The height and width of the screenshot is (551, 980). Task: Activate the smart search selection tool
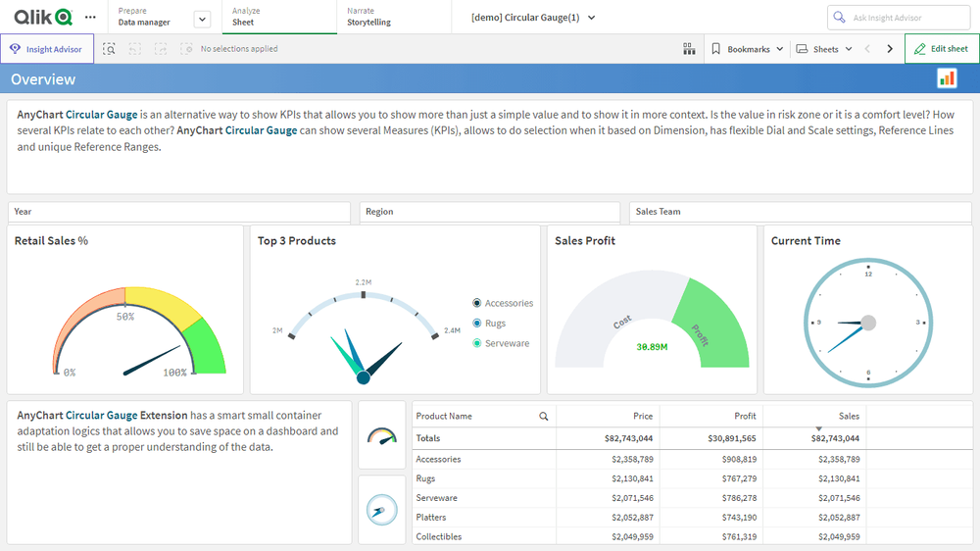pos(109,49)
